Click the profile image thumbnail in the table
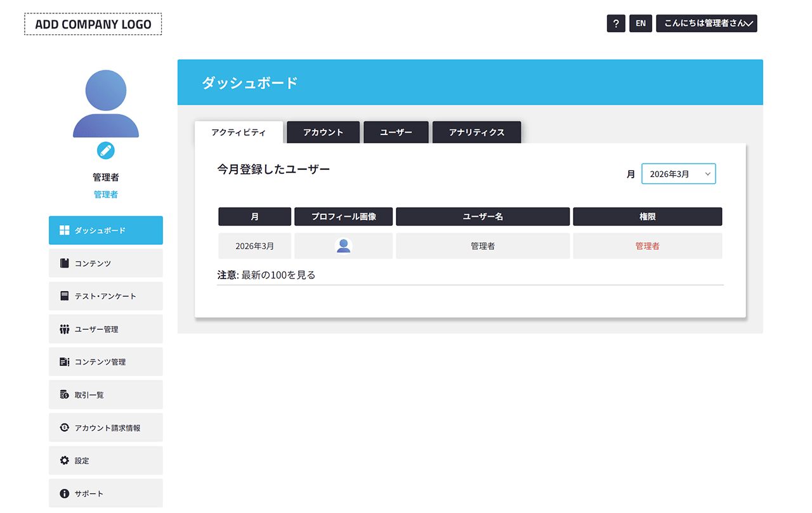 343,246
